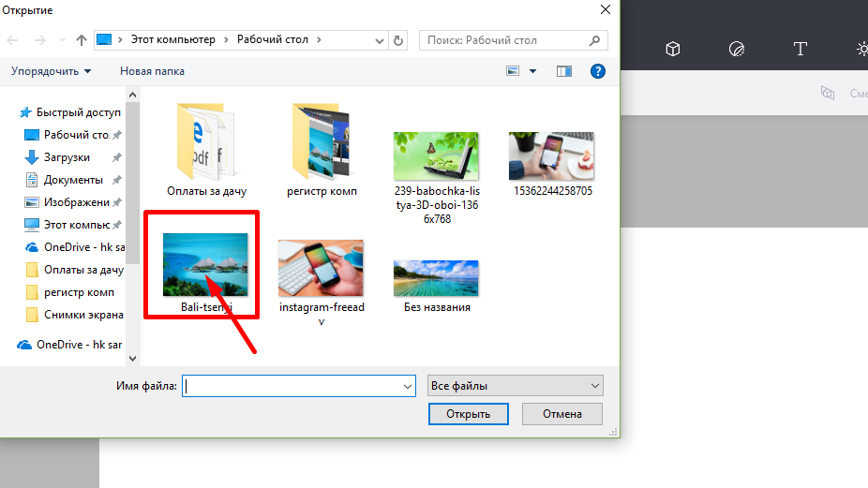The width and height of the screenshot is (868, 488).
Task: Click the Back navigation arrow
Action: 12,40
